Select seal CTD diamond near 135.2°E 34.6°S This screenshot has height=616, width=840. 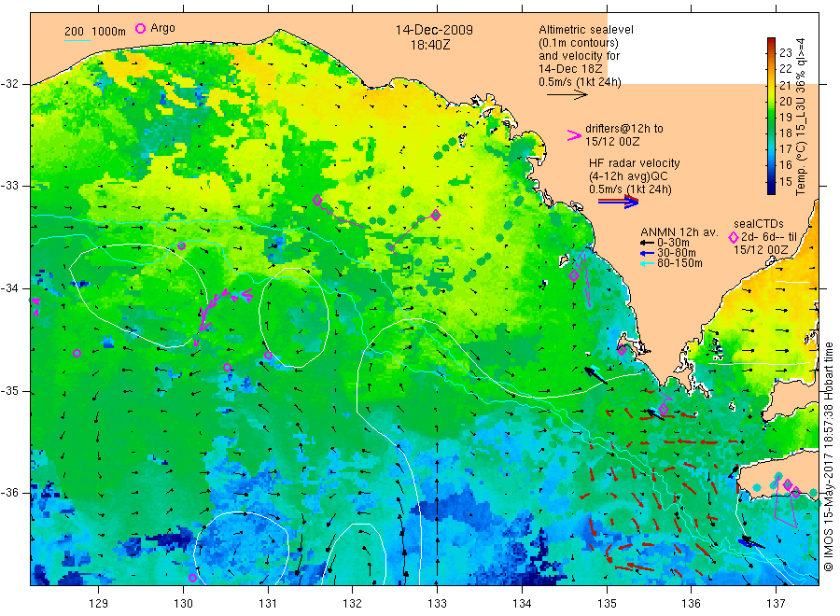(622, 350)
